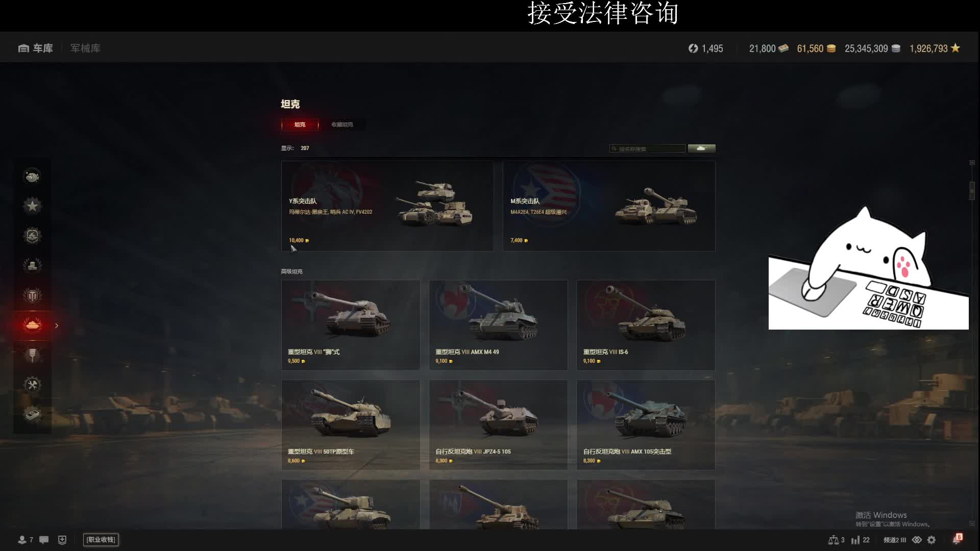Viewport: 980px width, 551px height.
Task: Open the gold coins stack sidebar section
Action: pyautogui.click(x=32, y=265)
